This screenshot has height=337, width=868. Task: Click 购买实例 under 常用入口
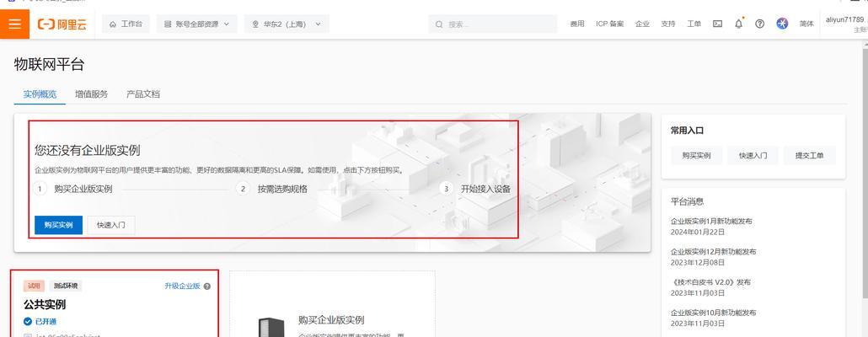pyautogui.click(x=696, y=156)
